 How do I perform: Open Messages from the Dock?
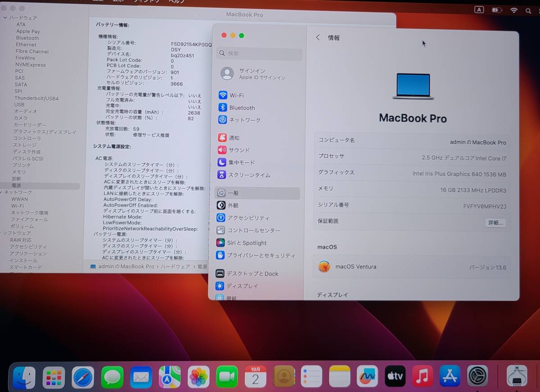point(112,377)
